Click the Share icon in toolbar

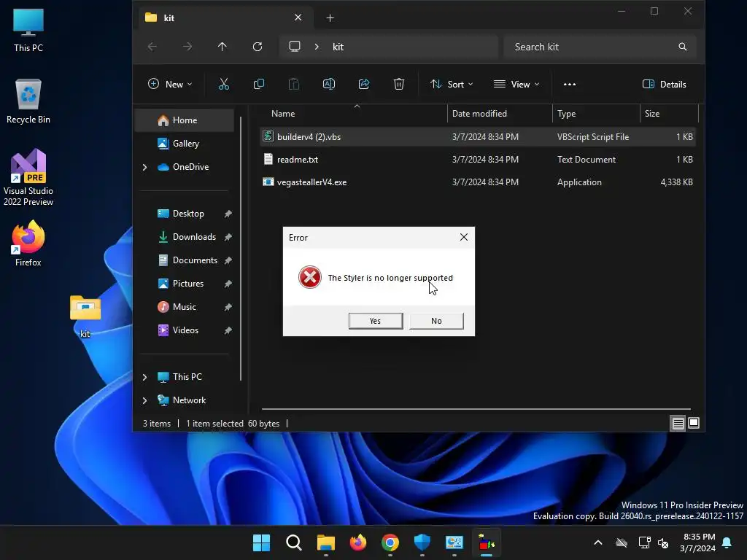click(x=364, y=85)
